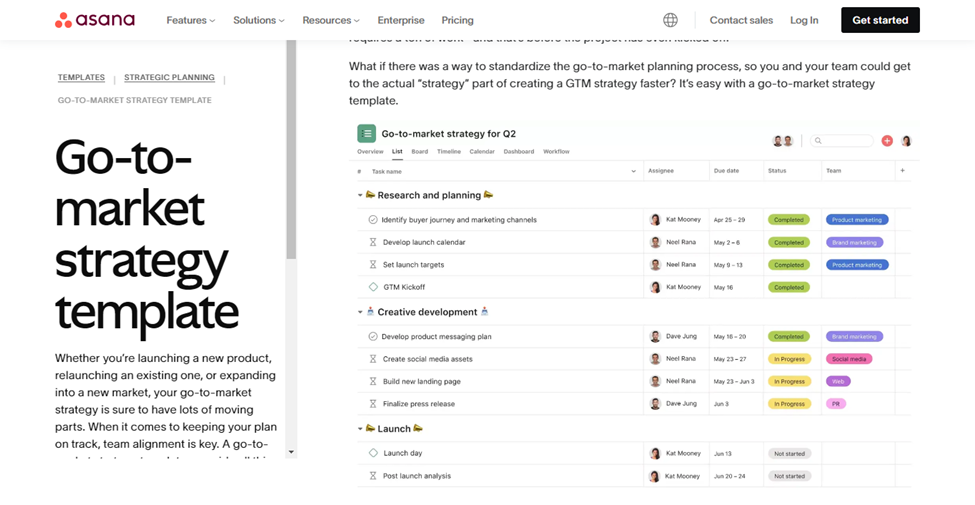Click the Get started button
The image size is (975, 505).
pos(880,20)
